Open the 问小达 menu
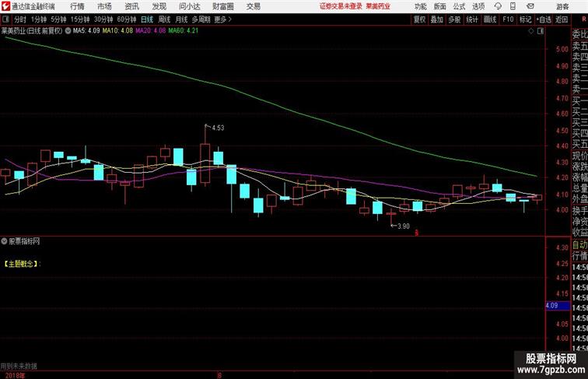 coord(189,6)
